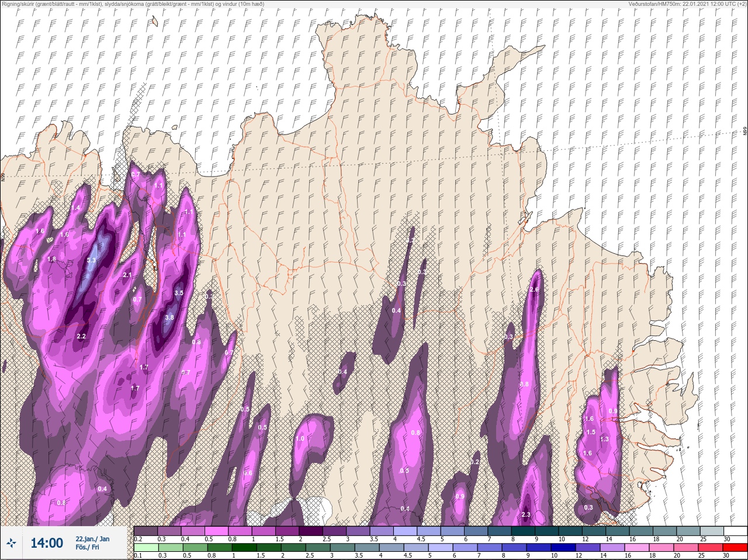Screen dimensions: 748x560
Task: Select the 14:00 forecast time label
Action: (47, 543)
